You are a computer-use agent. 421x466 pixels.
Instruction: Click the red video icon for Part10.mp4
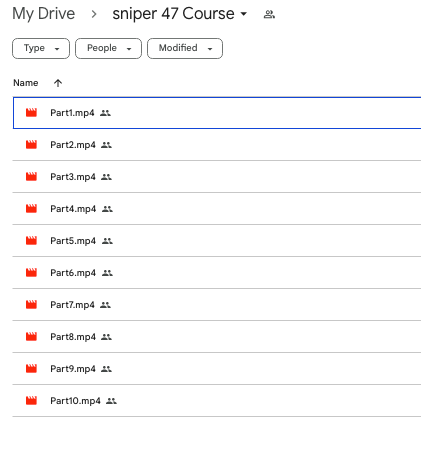31,401
